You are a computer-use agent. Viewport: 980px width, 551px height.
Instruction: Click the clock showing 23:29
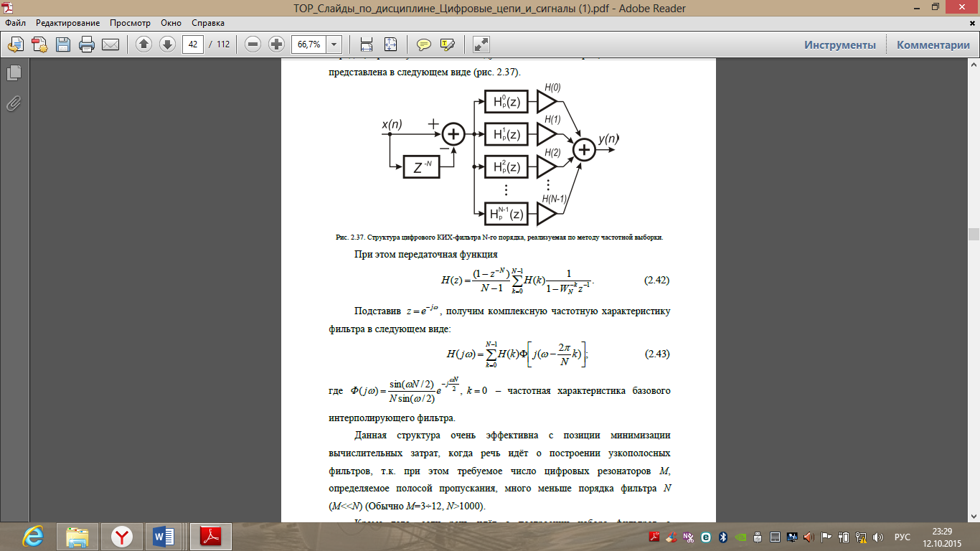point(942,531)
